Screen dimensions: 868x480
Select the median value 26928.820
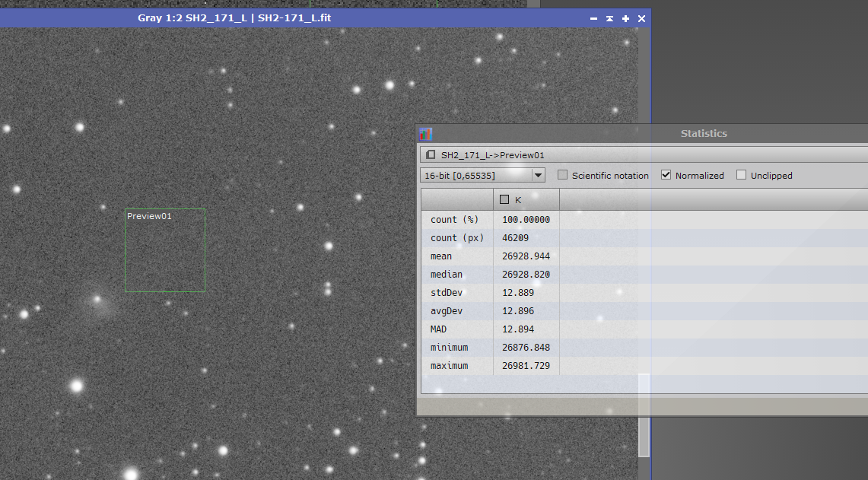(x=526, y=275)
